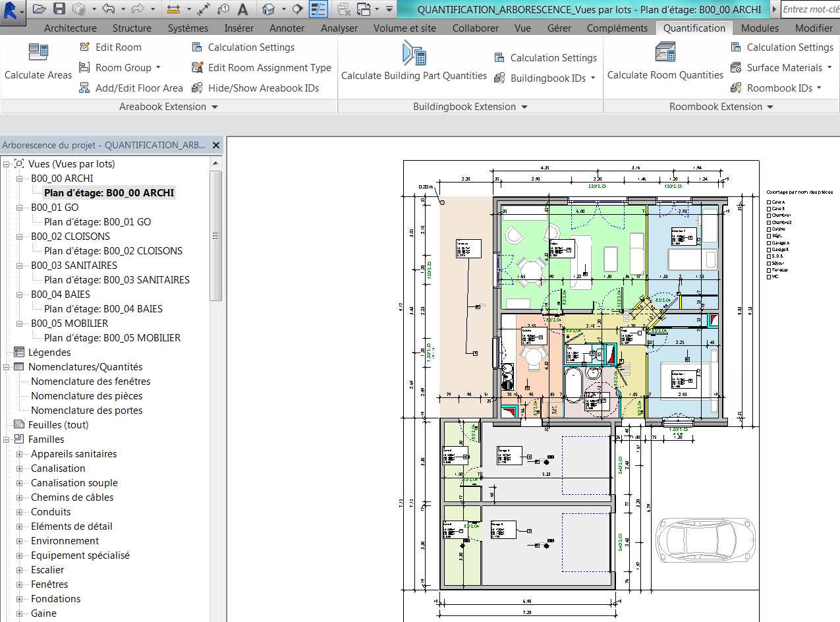This screenshot has width=840, height=622.
Task: Click Calculate Areas in Areabook panel
Action: tap(38, 63)
